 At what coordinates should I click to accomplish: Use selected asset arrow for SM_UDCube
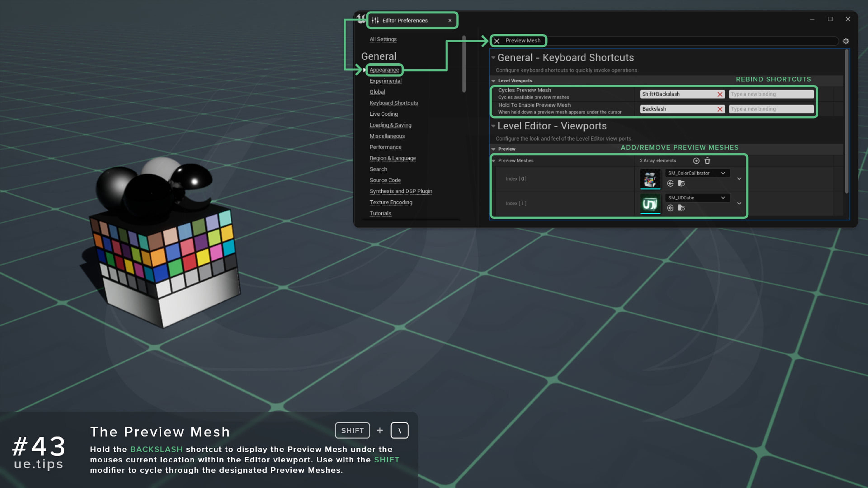click(670, 208)
